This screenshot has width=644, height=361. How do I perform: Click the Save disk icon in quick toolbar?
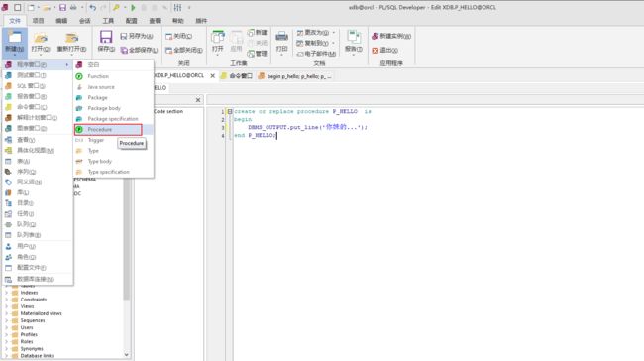tap(62, 7)
